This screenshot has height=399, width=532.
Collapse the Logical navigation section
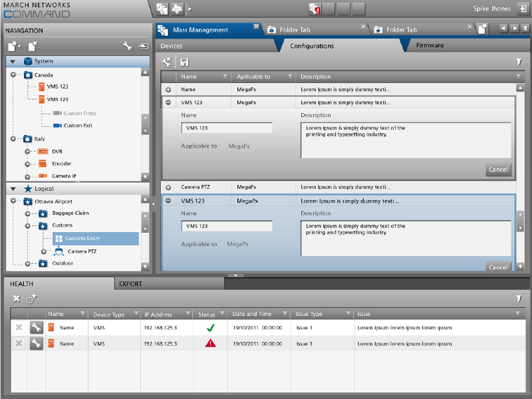click(13, 189)
